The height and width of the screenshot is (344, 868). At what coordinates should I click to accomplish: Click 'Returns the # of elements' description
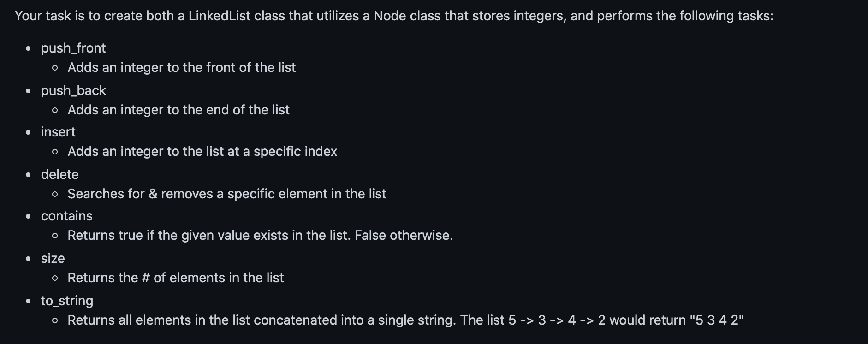coord(176,278)
